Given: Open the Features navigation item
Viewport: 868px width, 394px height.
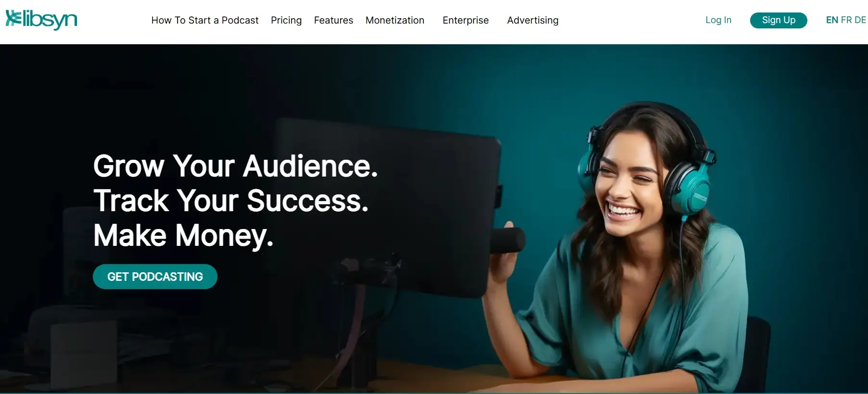Looking at the screenshot, I should pyautogui.click(x=333, y=20).
